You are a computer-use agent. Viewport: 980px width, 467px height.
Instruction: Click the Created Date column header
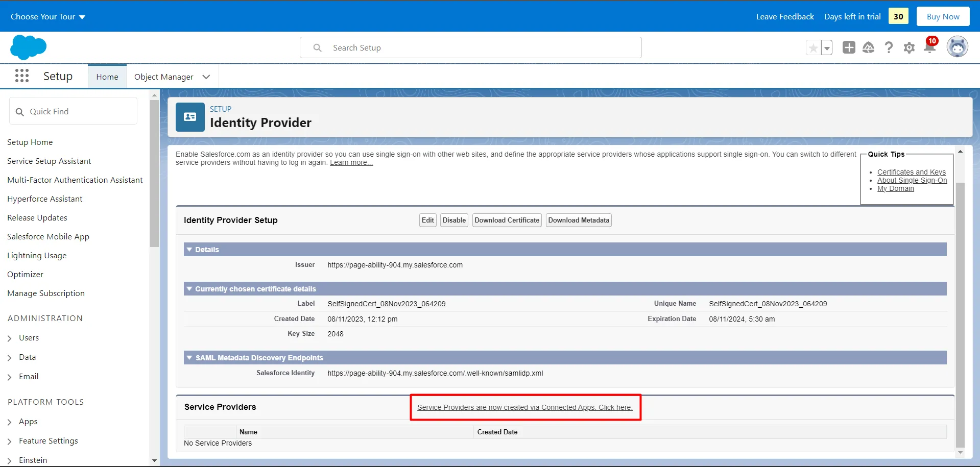[x=497, y=432]
